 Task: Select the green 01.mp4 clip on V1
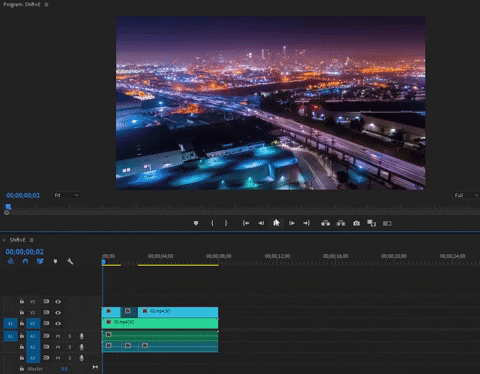160,323
